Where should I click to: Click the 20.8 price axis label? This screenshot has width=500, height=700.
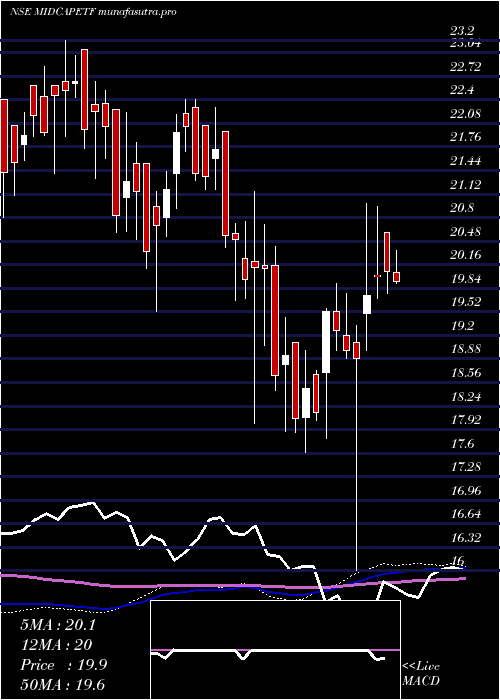click(x=462, y=208)
